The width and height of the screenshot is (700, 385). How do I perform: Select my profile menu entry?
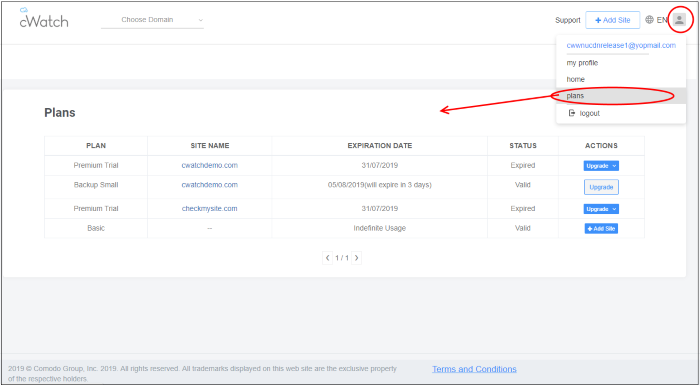point(582,63)
